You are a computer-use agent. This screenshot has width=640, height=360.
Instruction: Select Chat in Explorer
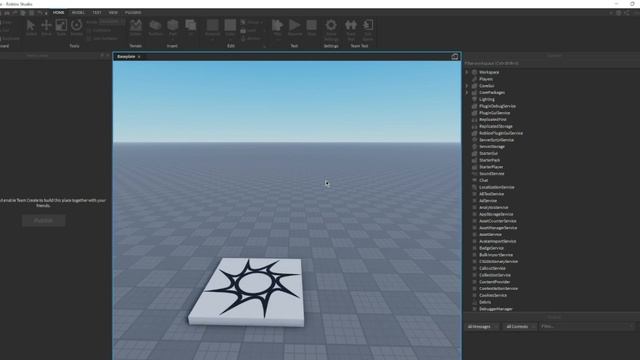point(484,180)
